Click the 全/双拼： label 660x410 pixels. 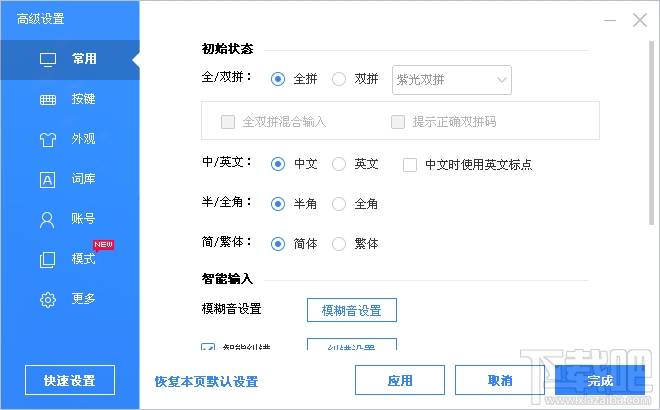(226, 77)
